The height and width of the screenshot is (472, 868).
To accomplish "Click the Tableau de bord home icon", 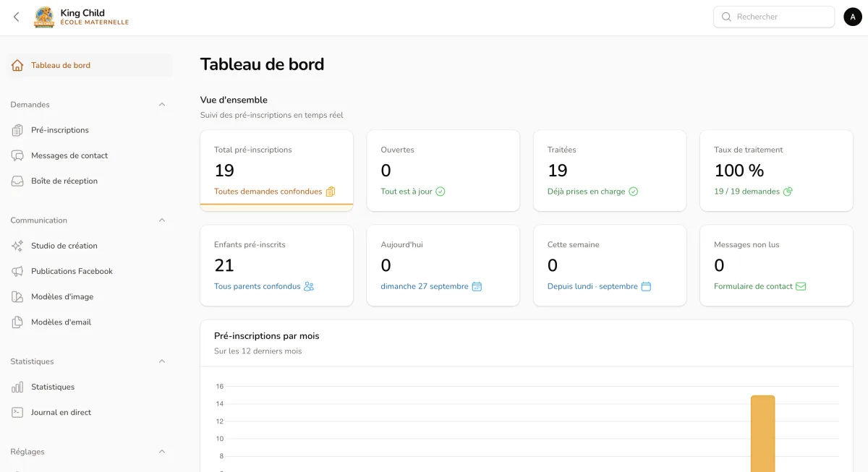I will pos(17,65).
